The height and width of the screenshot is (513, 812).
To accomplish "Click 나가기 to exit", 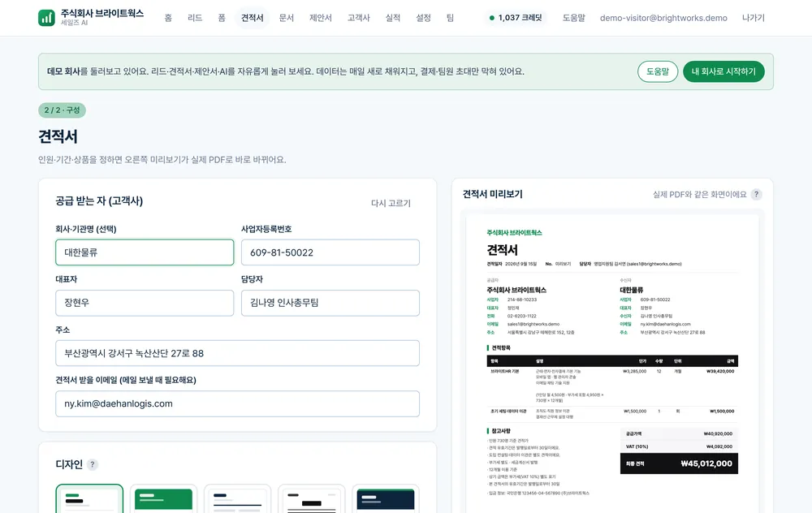I will (753, 18).
